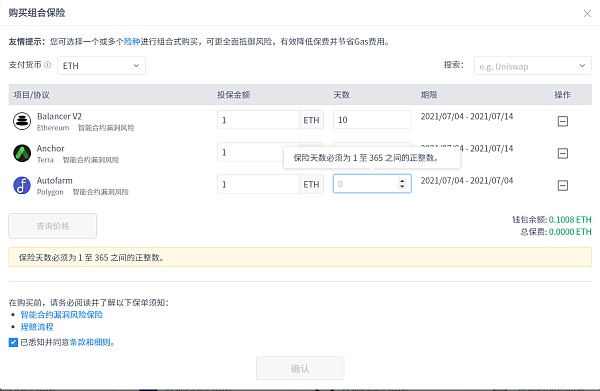Click the Anchor insured amount input field
Screen dimensions: 600x391
point(258,152)
